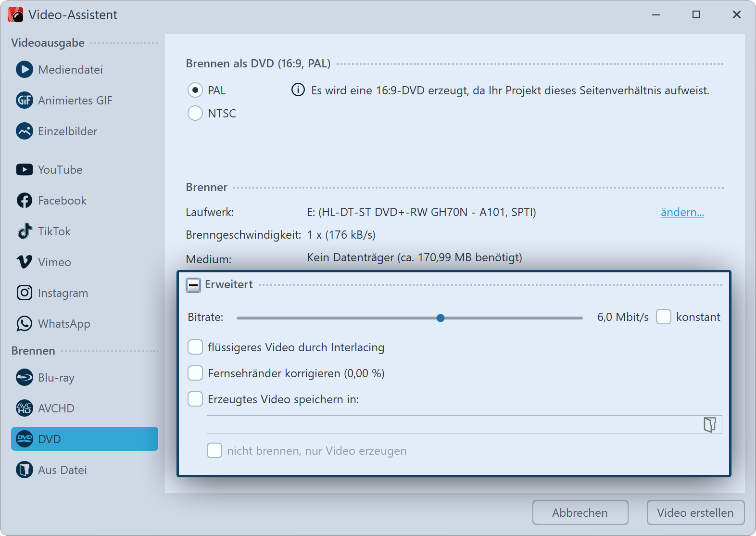Click the Mediendatei play icon

24,70
